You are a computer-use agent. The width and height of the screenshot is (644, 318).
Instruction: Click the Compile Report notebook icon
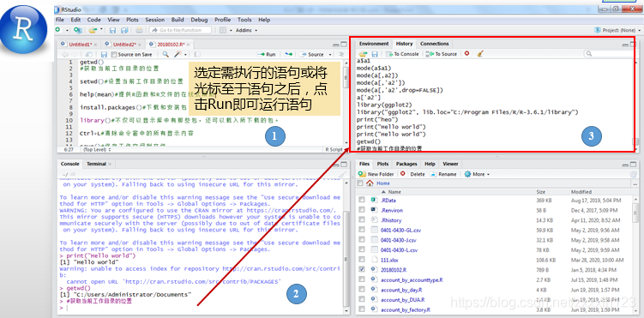[x=197, y=54]
